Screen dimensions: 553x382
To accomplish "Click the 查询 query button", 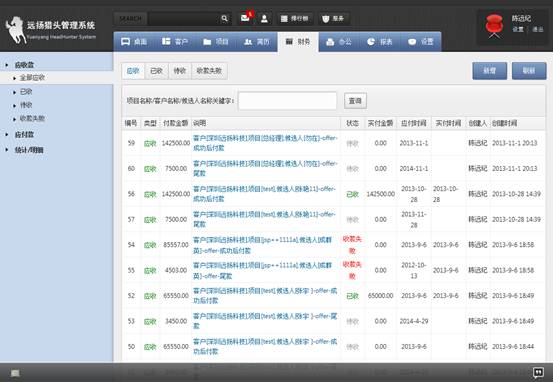I will pyautogui.click(x=355, y=101).
